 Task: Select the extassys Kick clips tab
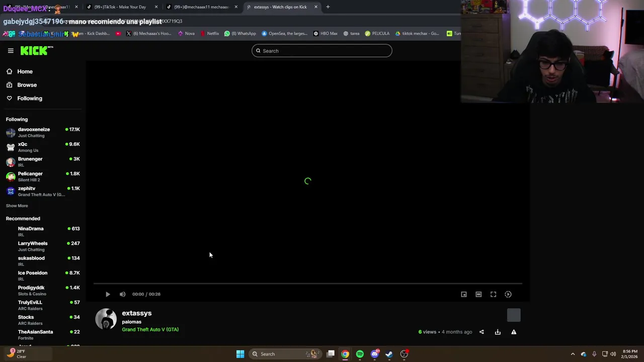[282, 7]
